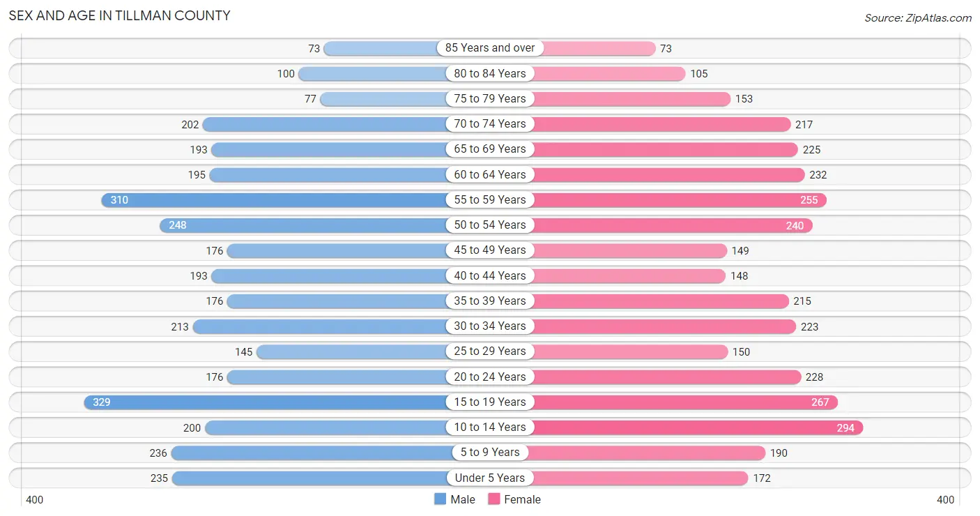
Task: Click the Female legend color swatch
Action: (x=494, y=499)
